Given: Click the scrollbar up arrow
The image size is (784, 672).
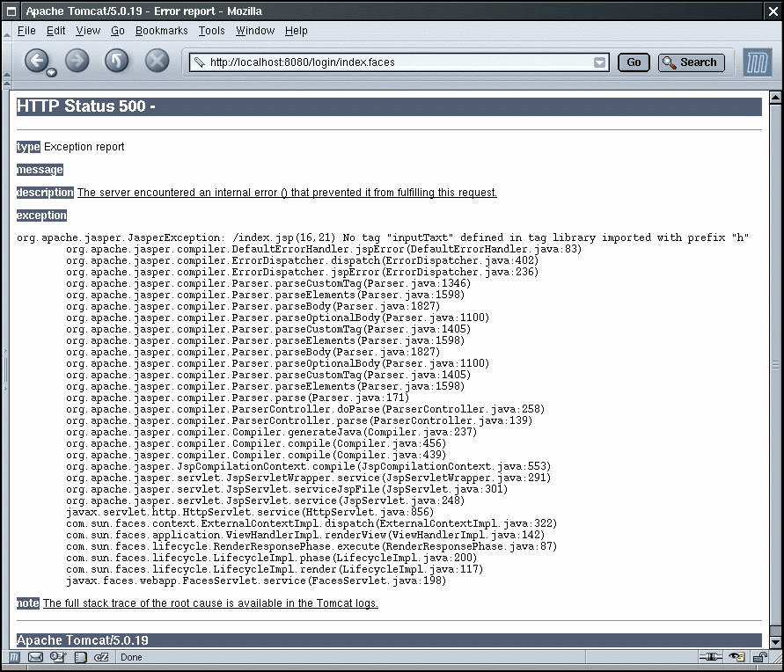Looking at the screenshot, I should tap(775, 98).
